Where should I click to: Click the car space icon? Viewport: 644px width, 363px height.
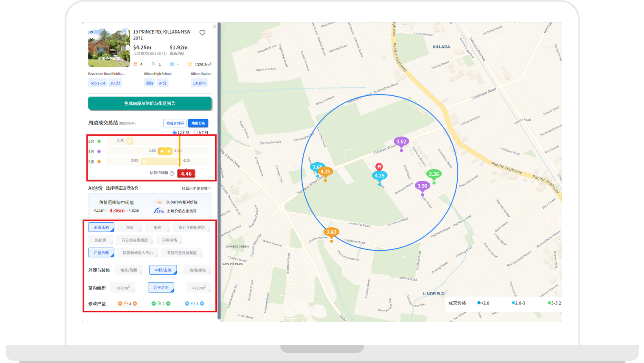[172, 64]
